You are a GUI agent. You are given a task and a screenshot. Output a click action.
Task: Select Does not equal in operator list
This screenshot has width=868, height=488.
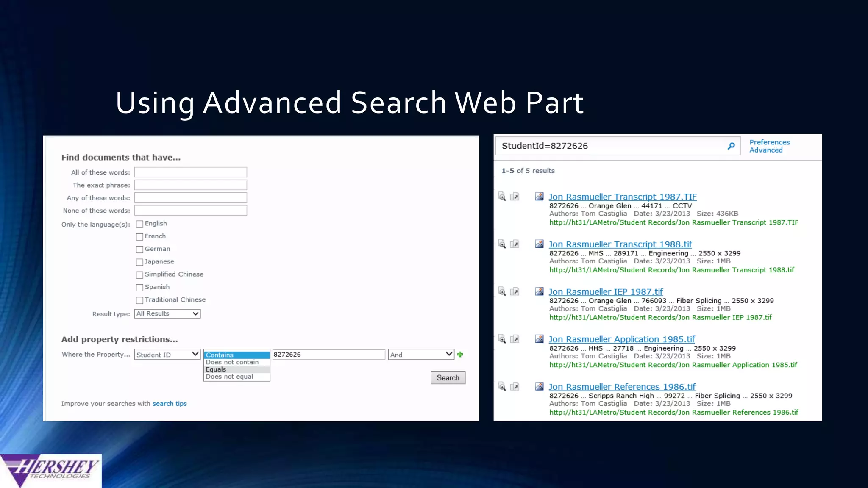[236, 377]
